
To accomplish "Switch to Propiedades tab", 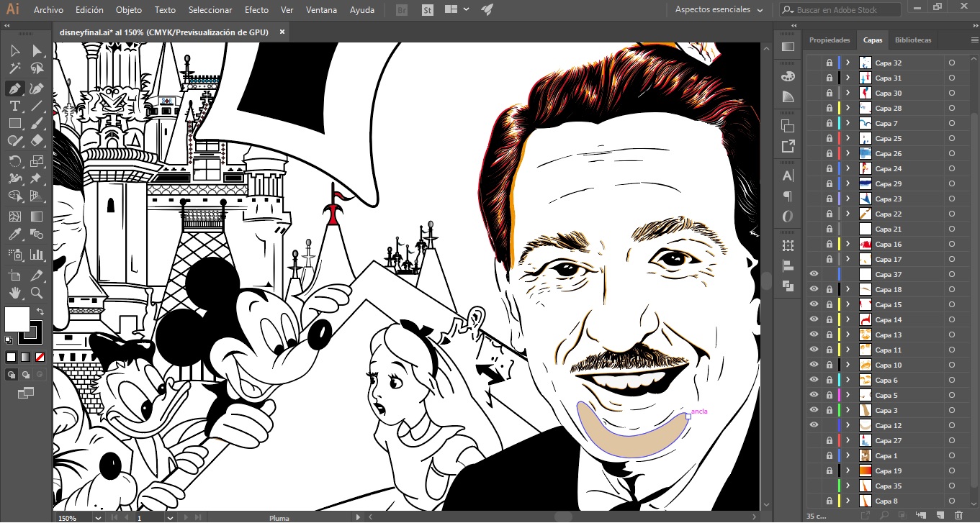I will click(x=830, y=40).
